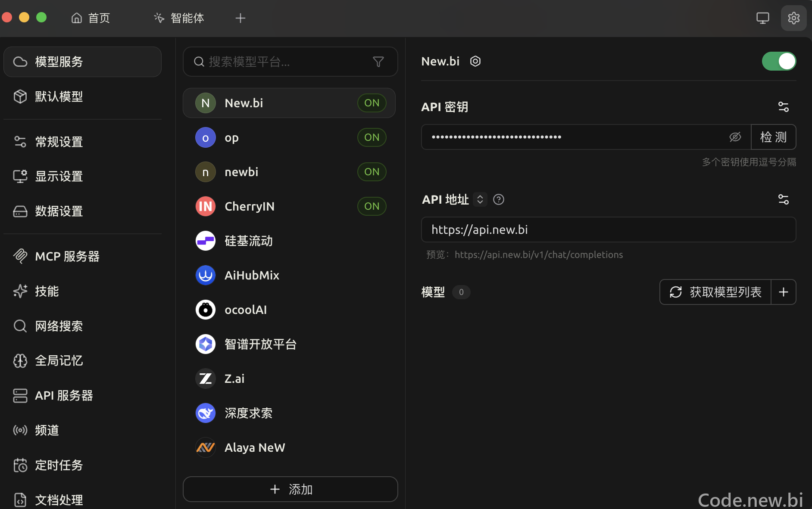Click the ocoolAI provider logo
The image size is (812, 509).
pyautogui.click(x=206, y=310)
